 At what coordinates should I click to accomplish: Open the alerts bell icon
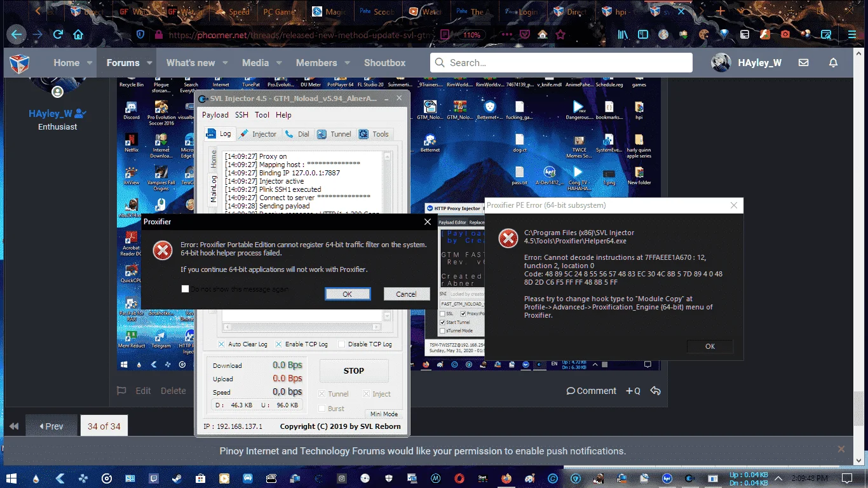[x=833, y=63]
